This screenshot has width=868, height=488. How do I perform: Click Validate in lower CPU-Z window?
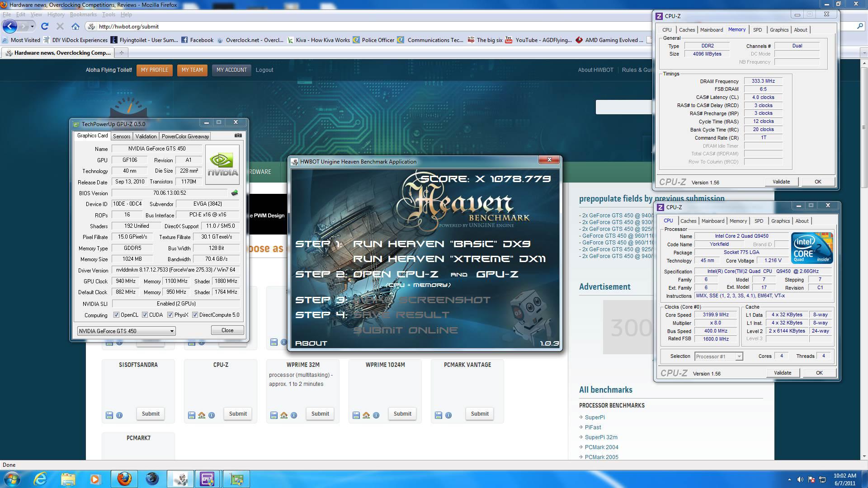(x=783, y=373)
